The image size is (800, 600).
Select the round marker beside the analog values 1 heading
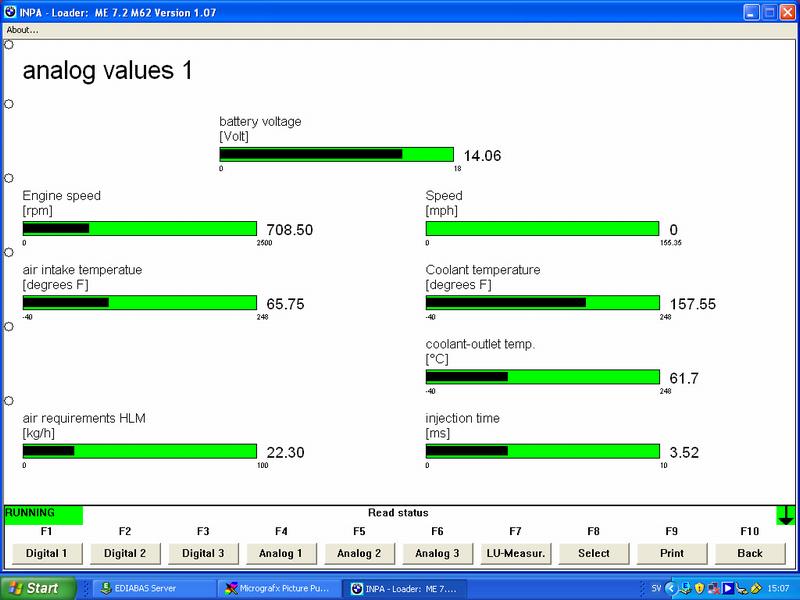9,45
